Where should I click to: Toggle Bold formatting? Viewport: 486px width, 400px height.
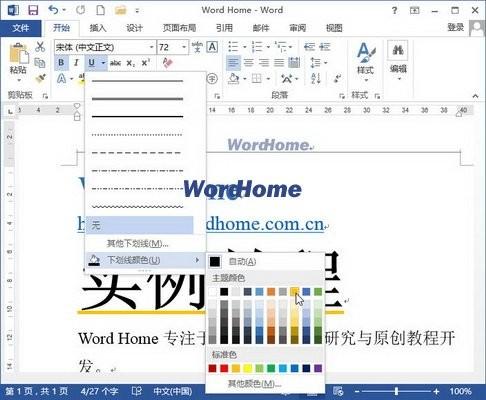coord(61,63)
